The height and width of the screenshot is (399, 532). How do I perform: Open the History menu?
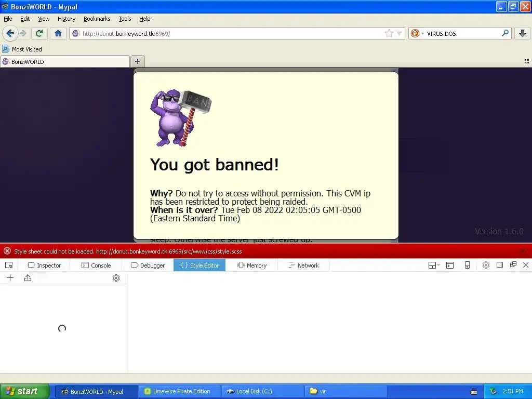(66, 19)
